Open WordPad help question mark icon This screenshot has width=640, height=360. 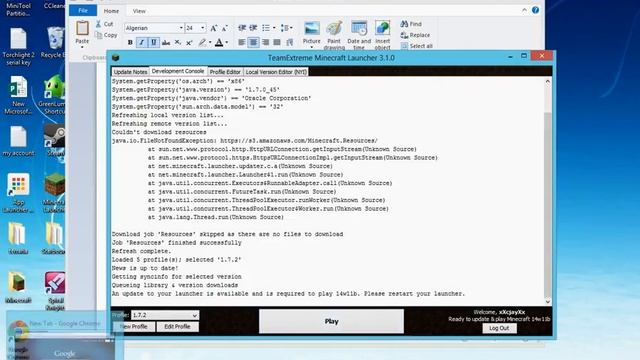(x=535, y=10)
